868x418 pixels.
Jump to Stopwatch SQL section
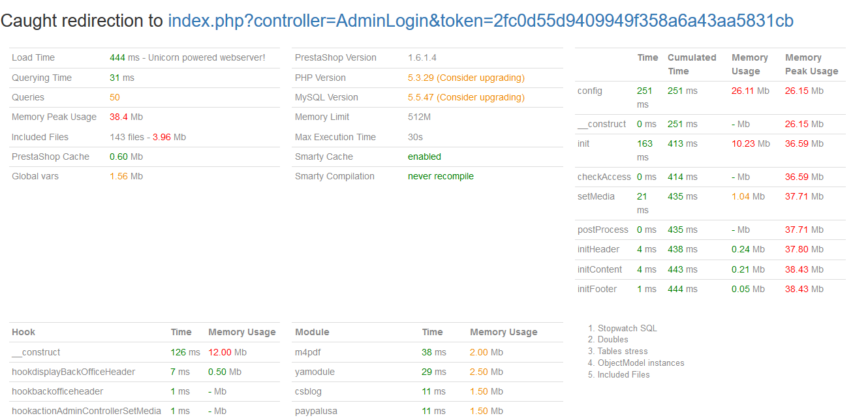[627, 329]
